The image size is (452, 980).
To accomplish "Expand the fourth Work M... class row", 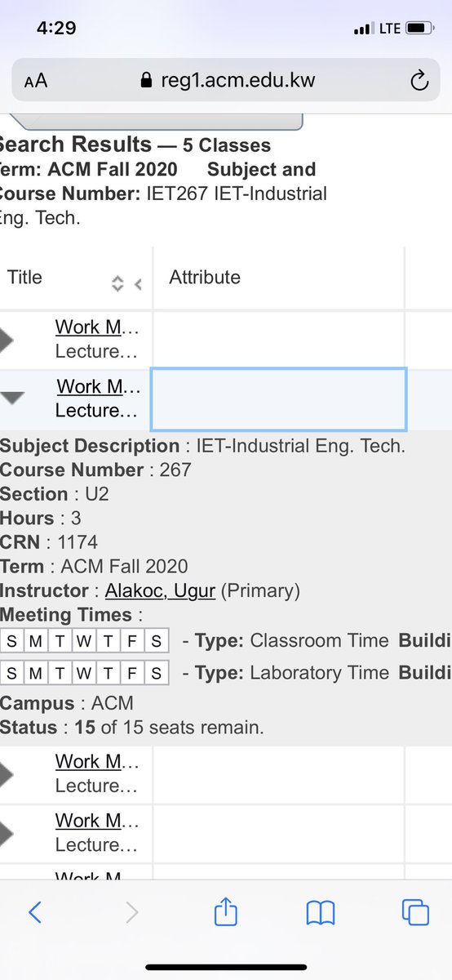I will pos(7,832).
